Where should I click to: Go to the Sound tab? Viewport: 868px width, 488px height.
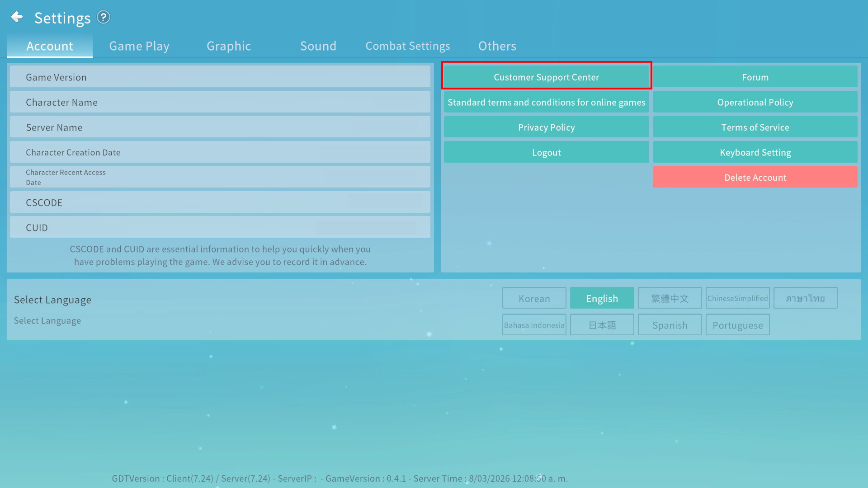coord(318,46)
